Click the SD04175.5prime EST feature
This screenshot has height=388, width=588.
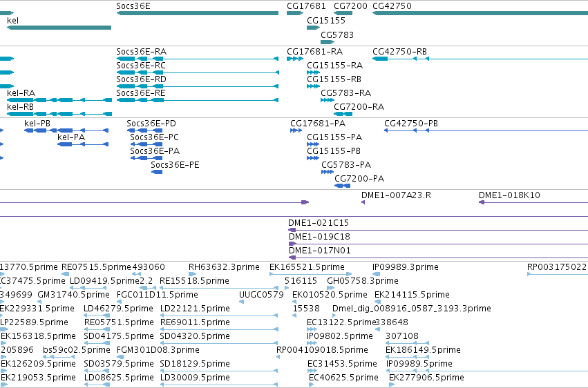point(97,343)
